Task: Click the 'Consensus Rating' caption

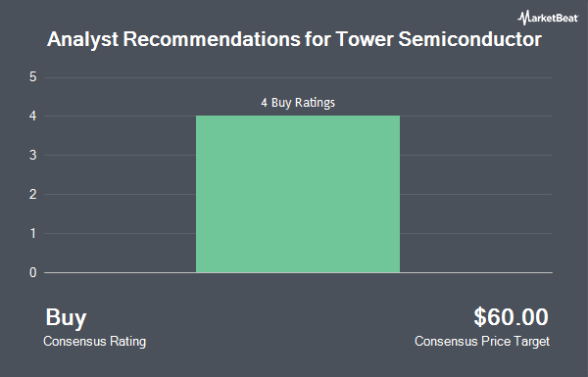Action: pos(94,342)
